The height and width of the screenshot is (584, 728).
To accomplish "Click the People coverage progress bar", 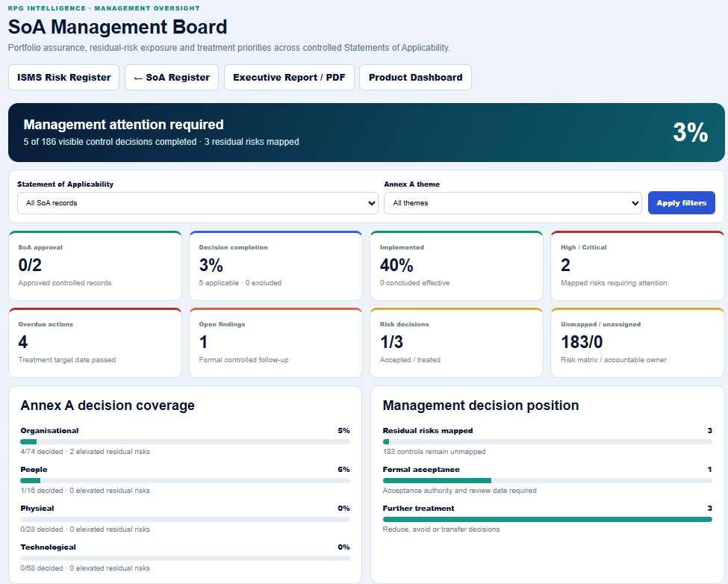I will click(185, 481).
